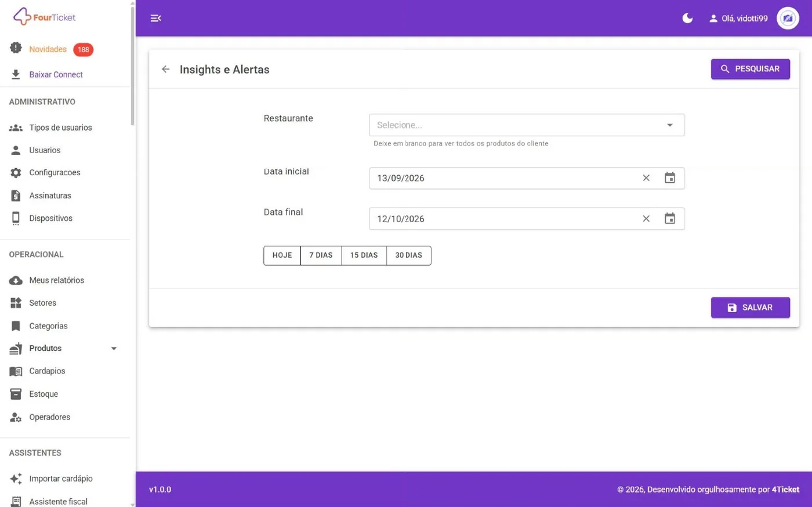Select the 30 DIAS date range
Viewport: 812px width, 507px height.
(409, 255)
